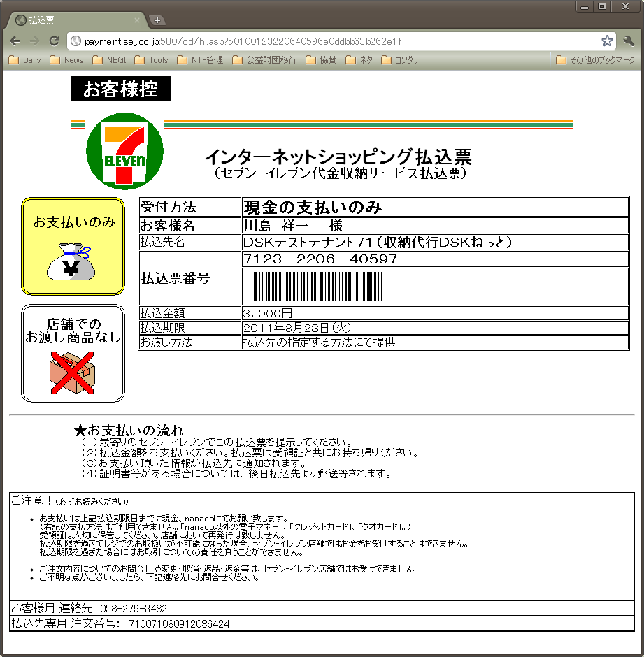Open the コソダテ bookmarks folder

point(401,60)
